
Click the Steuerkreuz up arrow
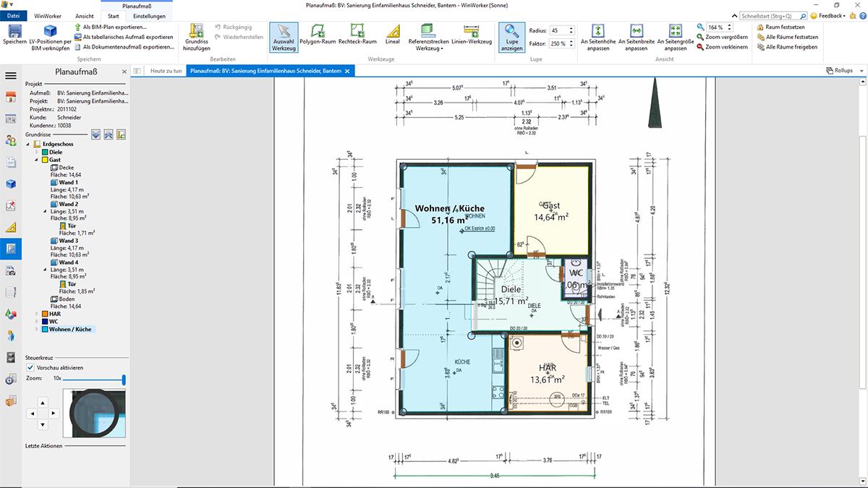click(42, 402)
